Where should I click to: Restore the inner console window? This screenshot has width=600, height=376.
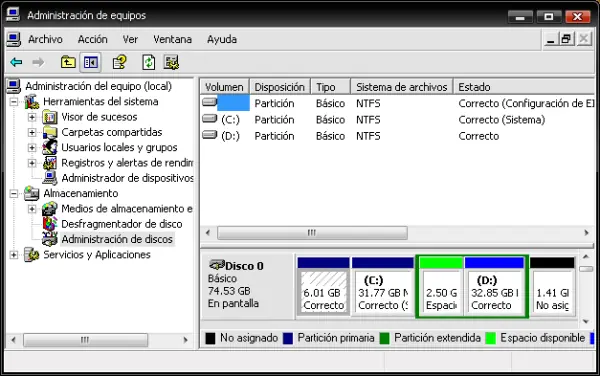pos(566,39)
